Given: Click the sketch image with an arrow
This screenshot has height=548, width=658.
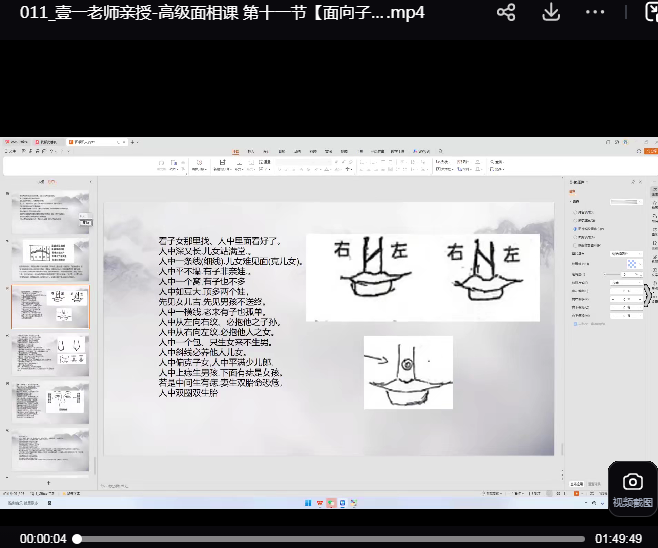Looking at the screenshot, I should click(408, 373).
